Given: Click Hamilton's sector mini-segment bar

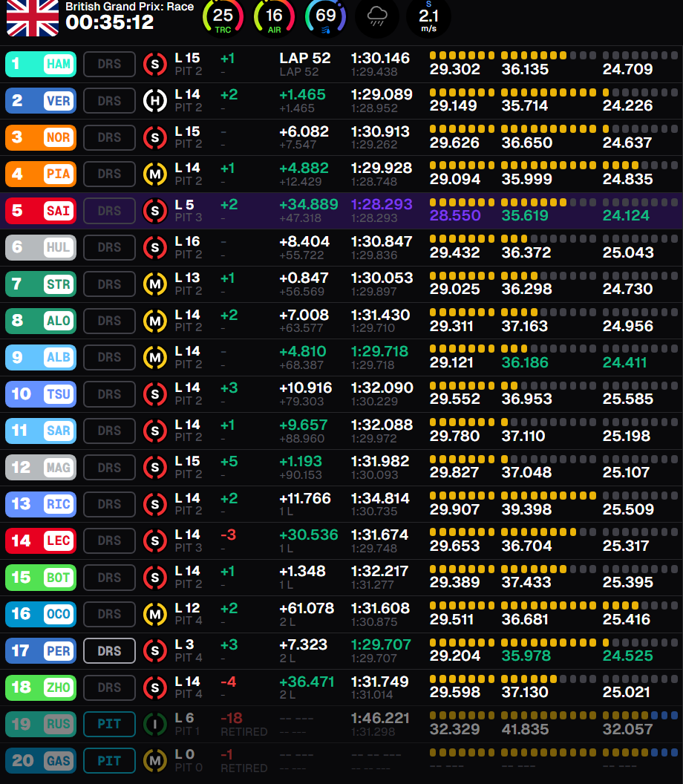Looking at the screenshot, I should click(x=554, y=56).
